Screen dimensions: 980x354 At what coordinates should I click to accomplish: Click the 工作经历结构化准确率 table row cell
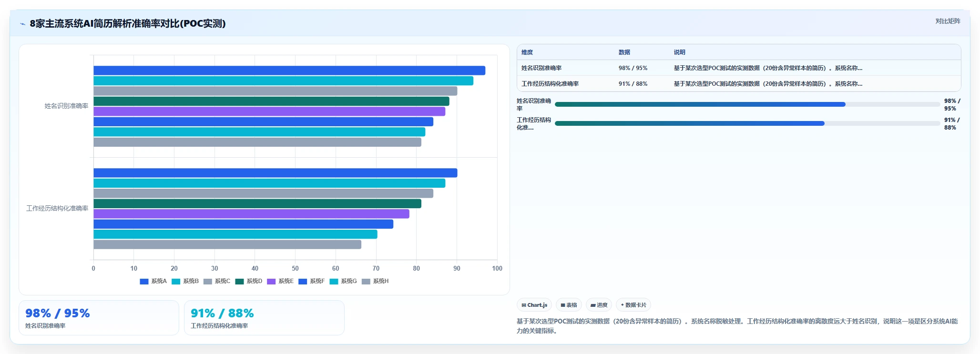(x=550, y=84)
